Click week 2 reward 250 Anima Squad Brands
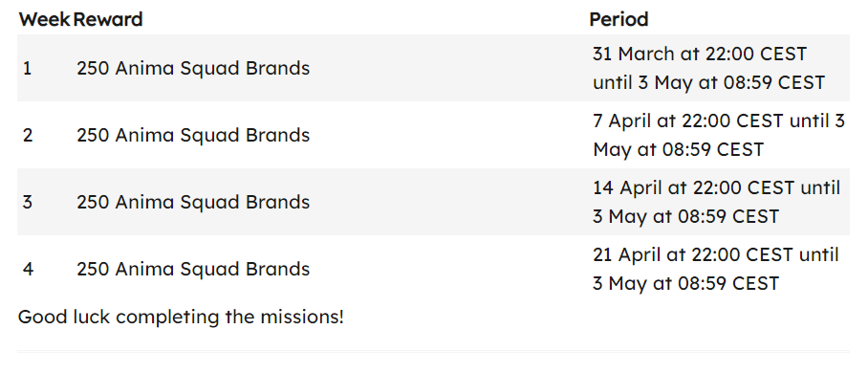 click(193, 135)
